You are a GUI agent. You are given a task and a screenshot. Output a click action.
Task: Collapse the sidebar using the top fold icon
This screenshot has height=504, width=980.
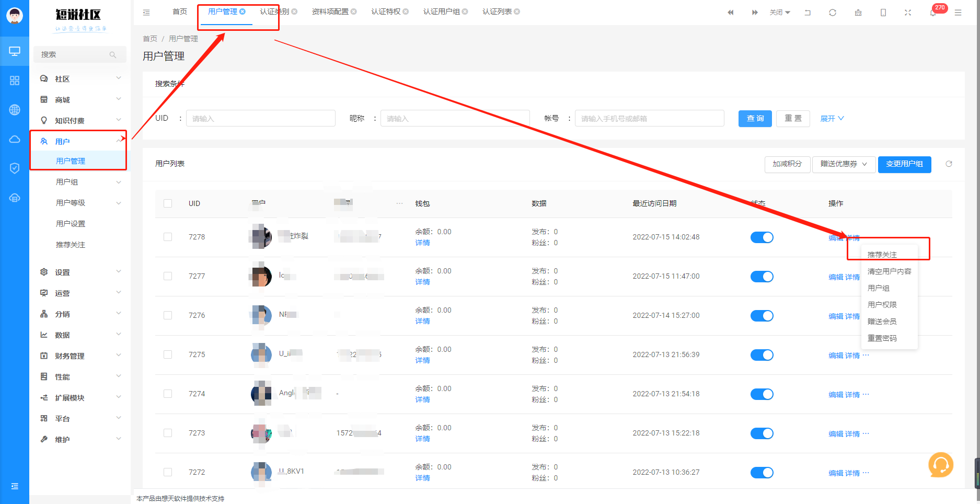146,12
